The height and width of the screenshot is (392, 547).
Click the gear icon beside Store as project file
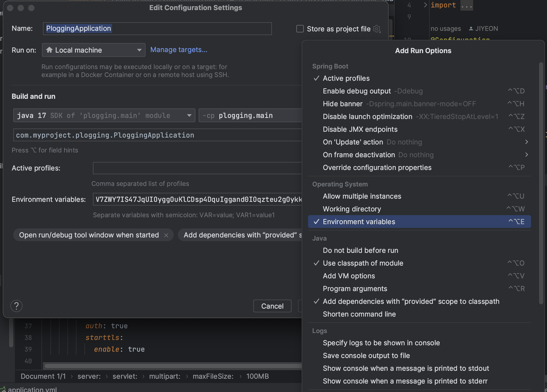click(377, 29)
